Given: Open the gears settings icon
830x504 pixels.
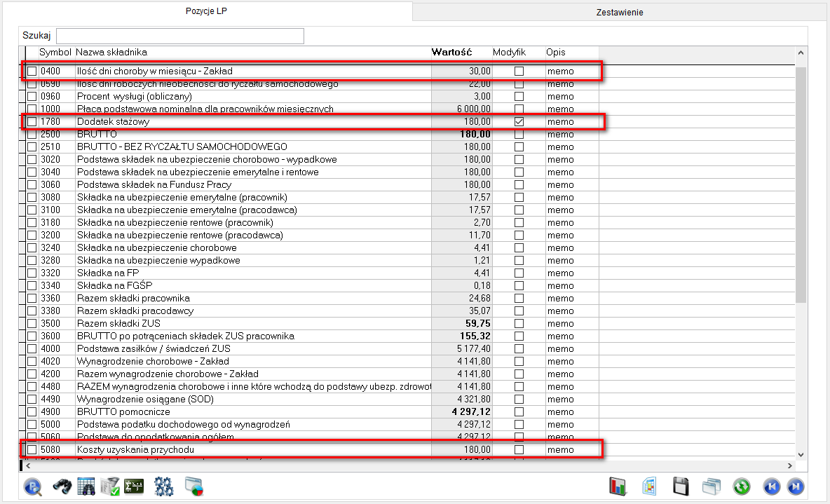Looking at the screenshot, I should coord(163,486).
